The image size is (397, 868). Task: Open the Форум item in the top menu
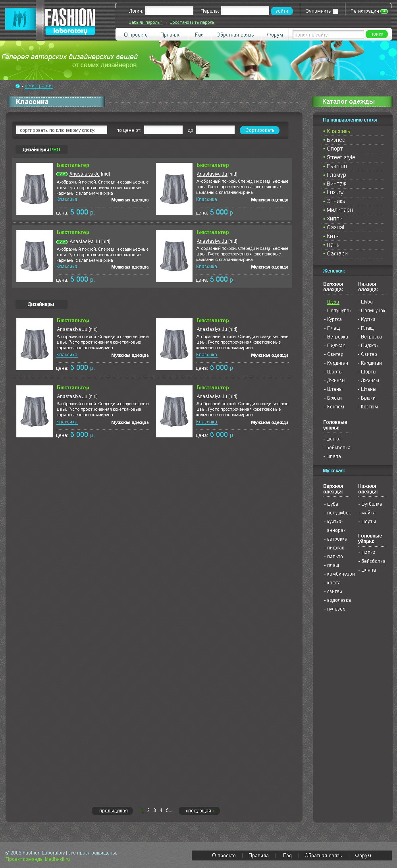click(275, 35)
